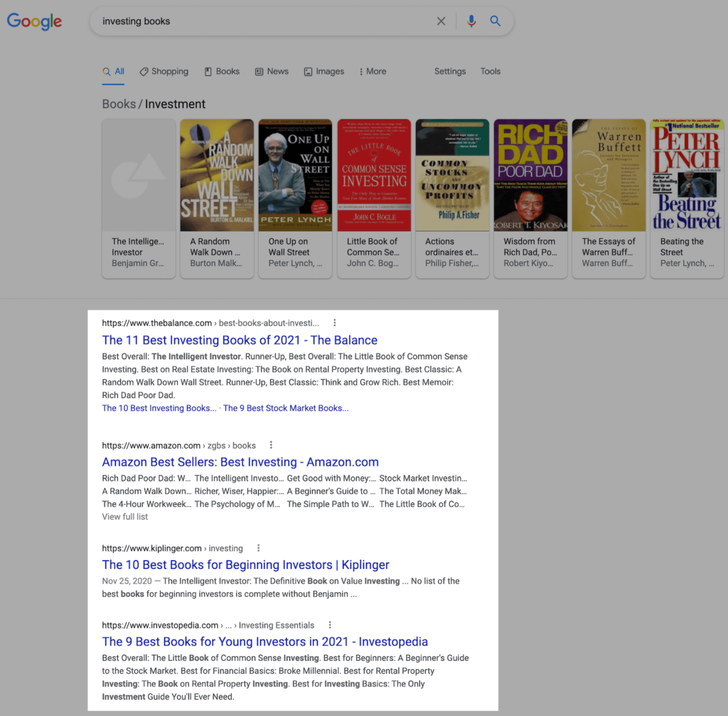Open 'The 11 Best Investing Books of 2021' result

(240, 341)
